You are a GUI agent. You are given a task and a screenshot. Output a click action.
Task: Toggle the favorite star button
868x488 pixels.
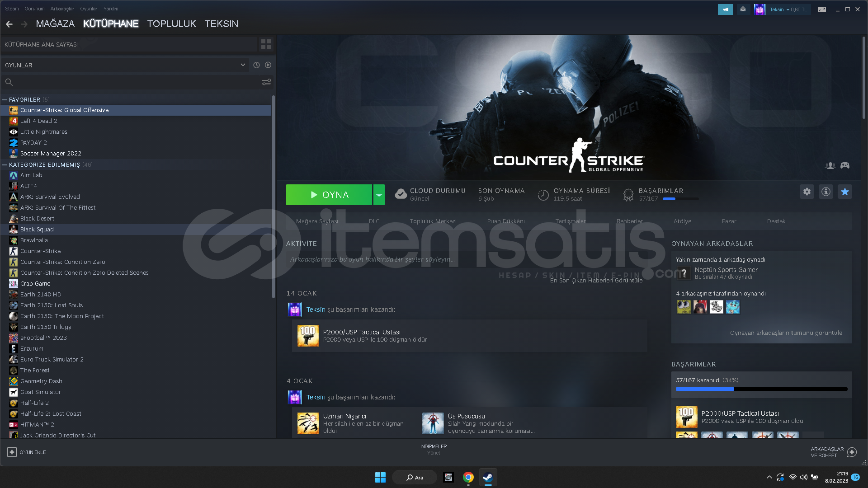(x=844, y=192)
